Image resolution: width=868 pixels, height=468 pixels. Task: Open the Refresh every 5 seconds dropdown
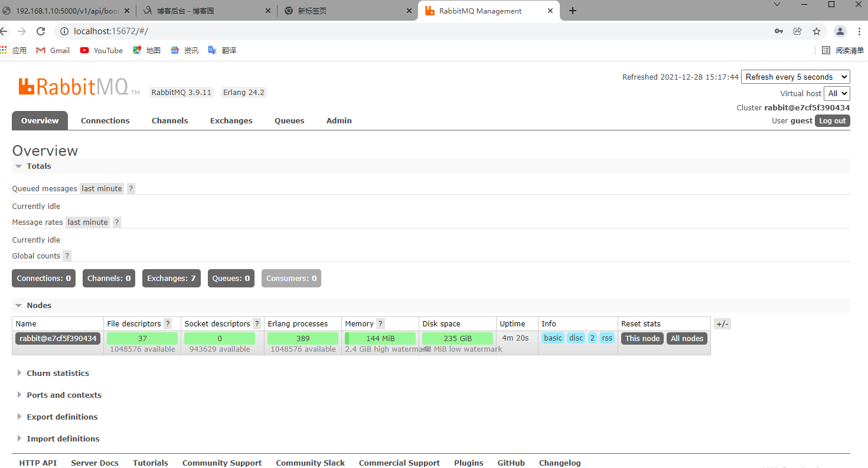tap(795, 77)
